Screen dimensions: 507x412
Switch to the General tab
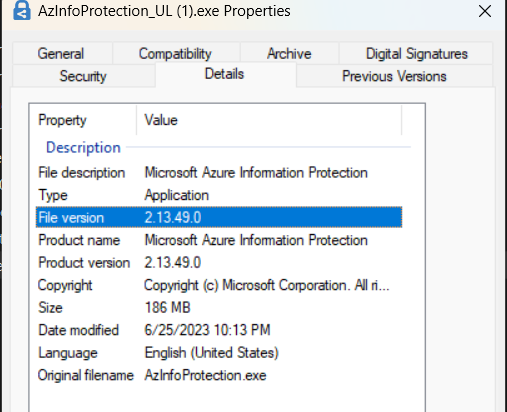coord(62,53)
